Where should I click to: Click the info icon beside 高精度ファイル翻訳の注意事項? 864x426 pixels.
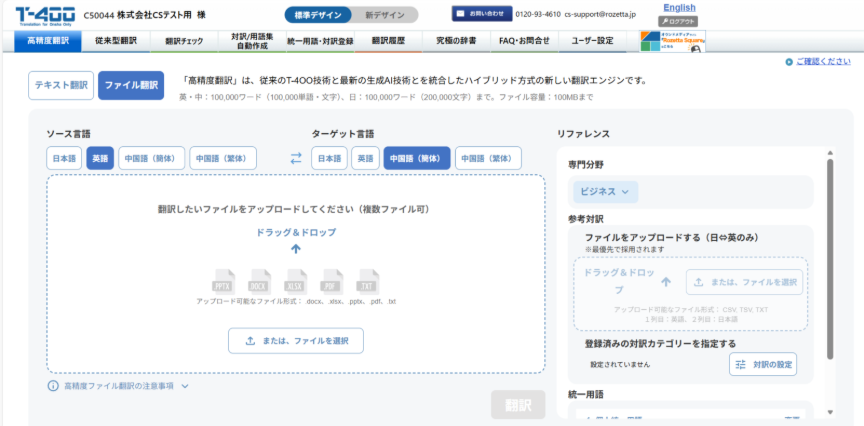(53, 385)
